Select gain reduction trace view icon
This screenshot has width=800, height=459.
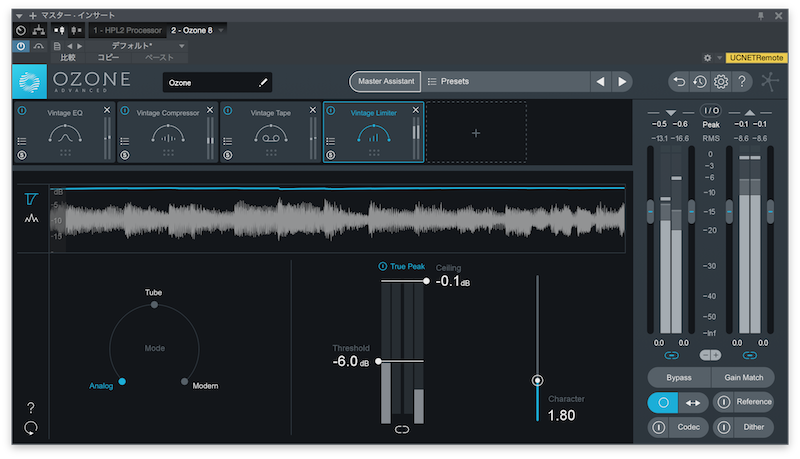tap(31, 199)
